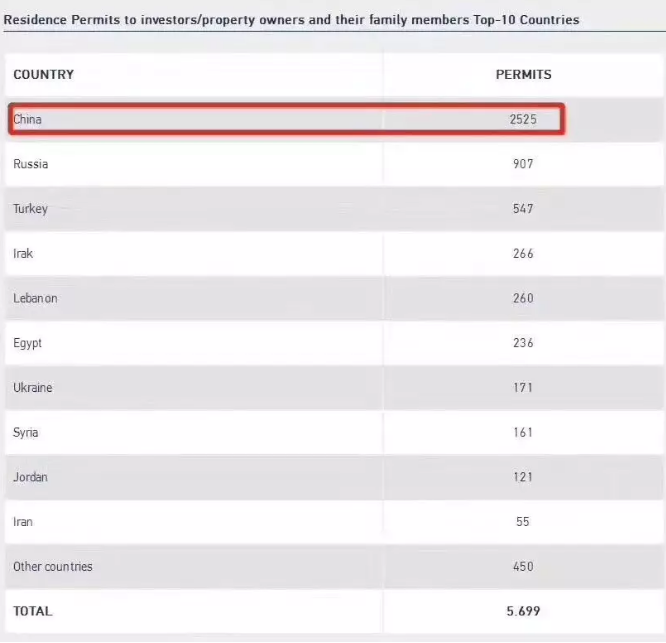Viewport: 666px width, 643px height.
Task: Click the Irak row label
Action: pyautogui.click(x=23, y=254)
